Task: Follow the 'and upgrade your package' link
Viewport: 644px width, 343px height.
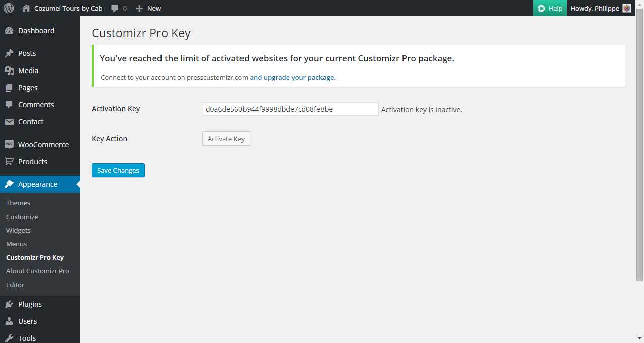Action: 292,77
